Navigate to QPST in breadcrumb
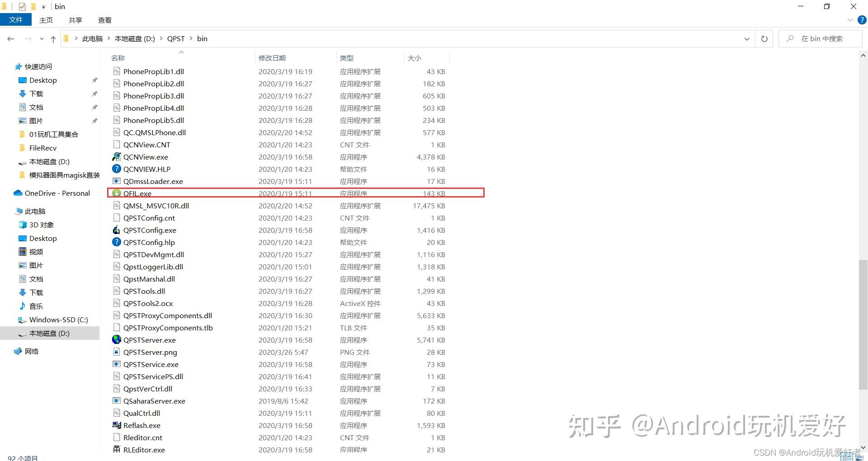The image size is (868, 461). click(176, 39)
